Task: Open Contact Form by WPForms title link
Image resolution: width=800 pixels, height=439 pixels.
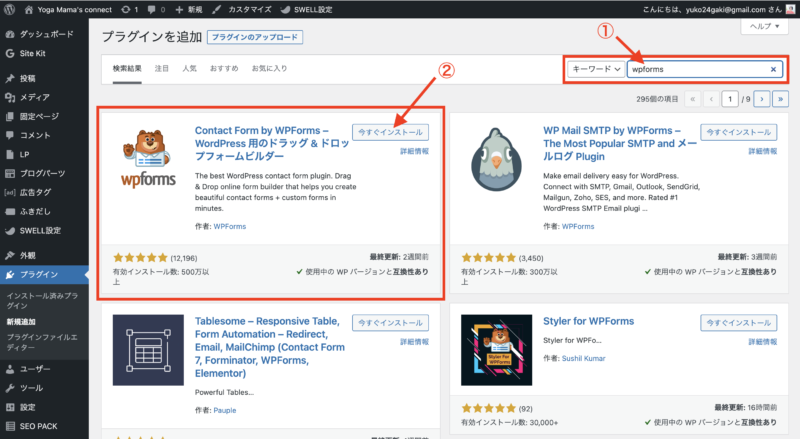Action: (x=272, y=143)
